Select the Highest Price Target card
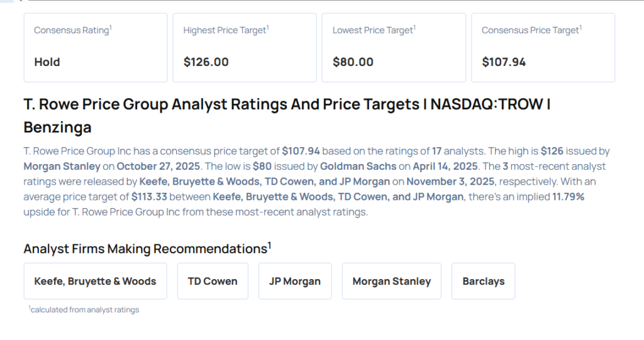This screenshot has width=644, height=340. point(245,47)
